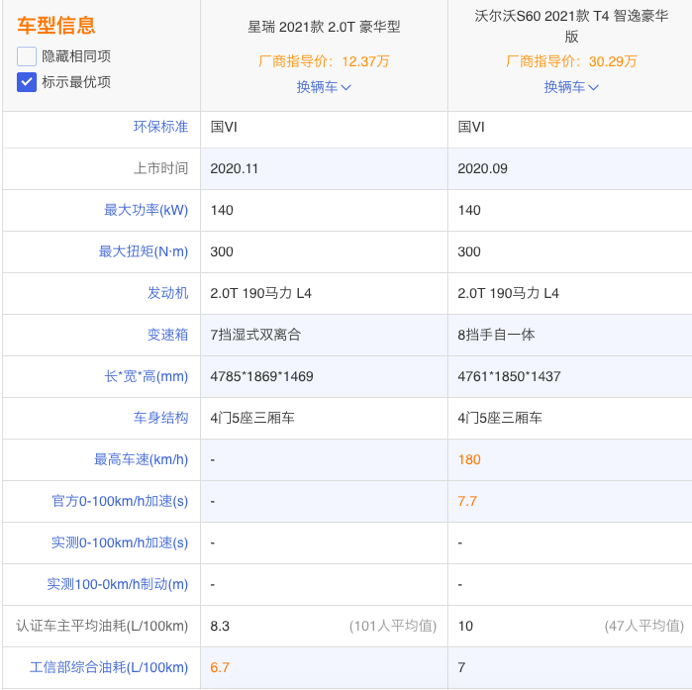This screenshot has width=692, height=690.
Task: Click the 最大功率(kW) label link
Action: click(x=146, y=210)
